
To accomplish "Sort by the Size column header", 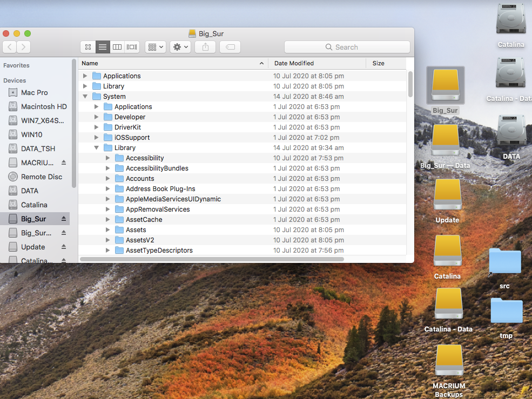I will coord(386,64).
